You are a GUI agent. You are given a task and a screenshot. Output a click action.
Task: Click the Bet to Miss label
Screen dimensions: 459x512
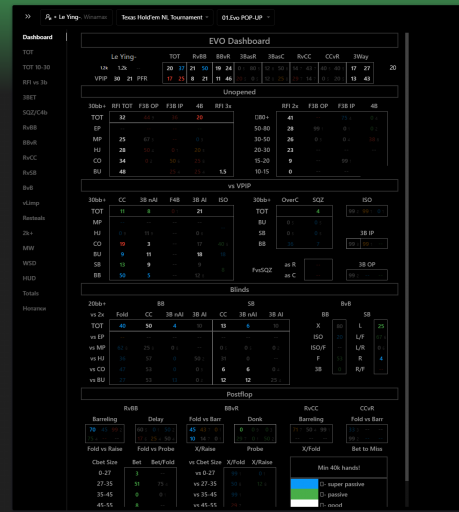(x=367, y=449)
